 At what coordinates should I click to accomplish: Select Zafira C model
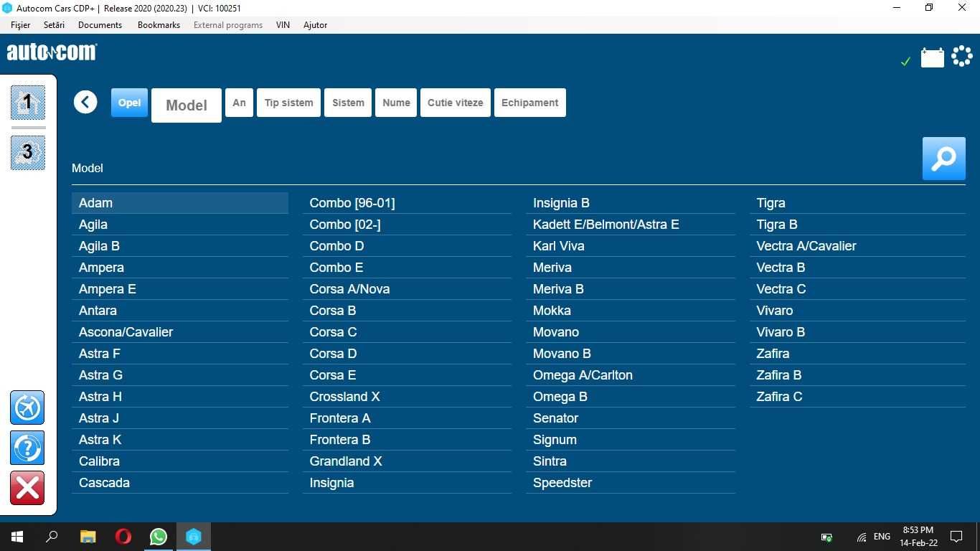click(x=858, y=397)
